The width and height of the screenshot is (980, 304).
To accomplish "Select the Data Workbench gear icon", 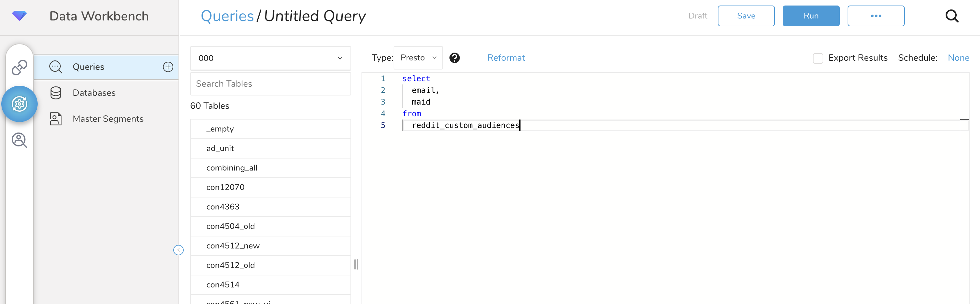I will tap(19, 104).
